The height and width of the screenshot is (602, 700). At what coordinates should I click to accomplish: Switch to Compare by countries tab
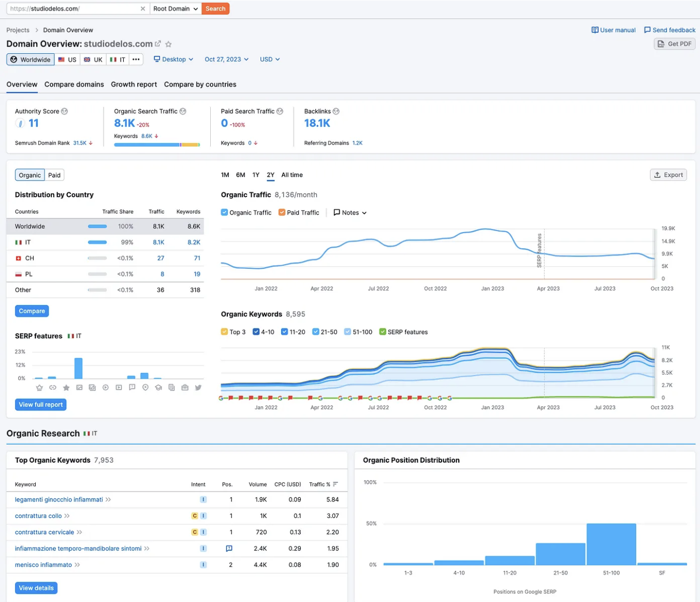200,84
